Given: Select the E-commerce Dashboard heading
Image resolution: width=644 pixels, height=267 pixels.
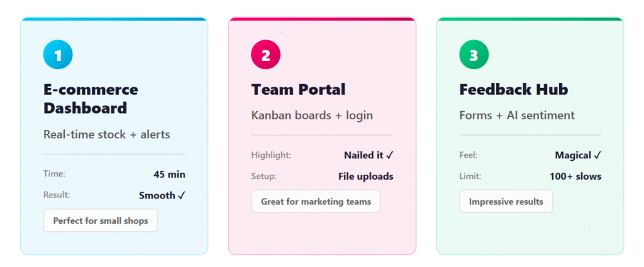Looking at the screenshot, I should (x=91, y=99).
